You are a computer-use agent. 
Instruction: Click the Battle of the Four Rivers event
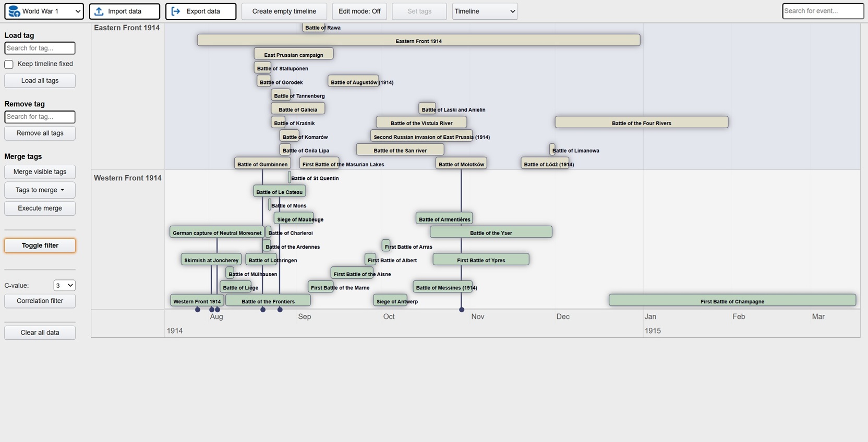tap(641, 122)
